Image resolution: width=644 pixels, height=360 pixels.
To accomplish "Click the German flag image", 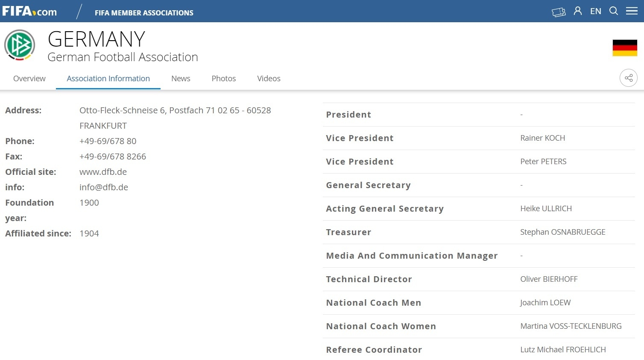I will point(625,47).
